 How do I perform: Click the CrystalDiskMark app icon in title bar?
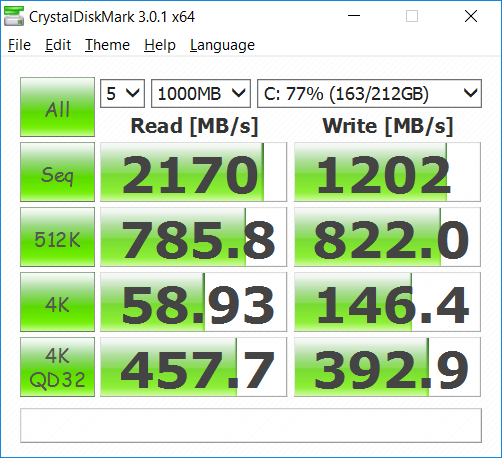[x=14, y=16]
